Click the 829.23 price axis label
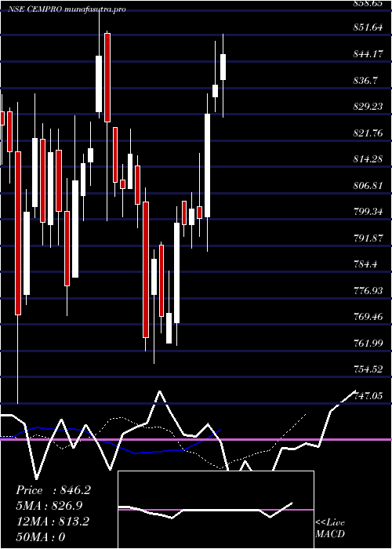Viewport: 392px width, 549px height. click(x=368, y=107)
